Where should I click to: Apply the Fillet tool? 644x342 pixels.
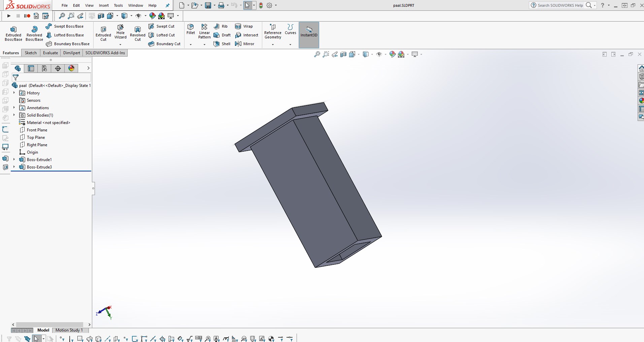pyautogui.click(x=191, y=29)
